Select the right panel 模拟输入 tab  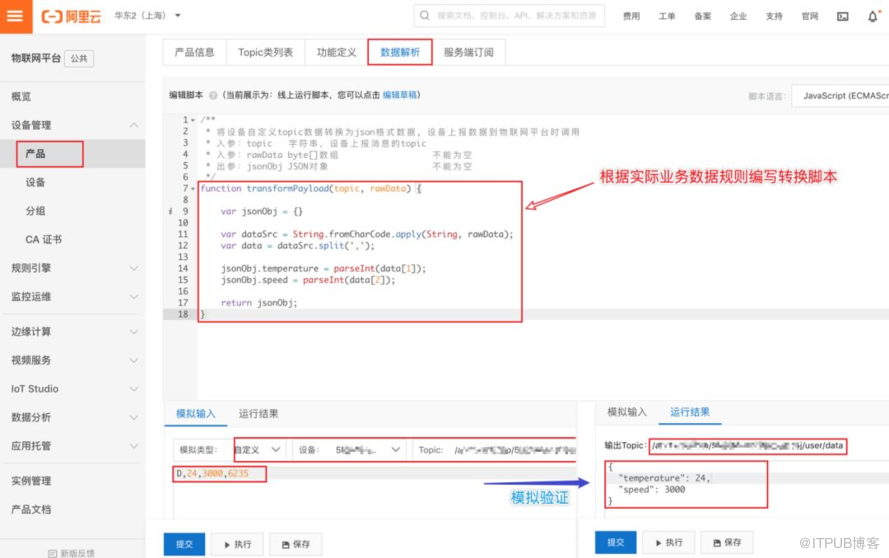click(626, 412)
